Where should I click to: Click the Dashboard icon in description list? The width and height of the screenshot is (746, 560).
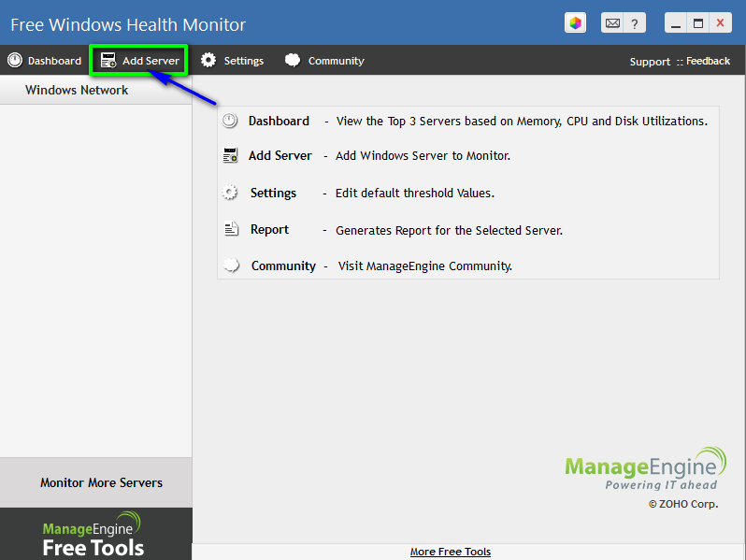point(230,121)
